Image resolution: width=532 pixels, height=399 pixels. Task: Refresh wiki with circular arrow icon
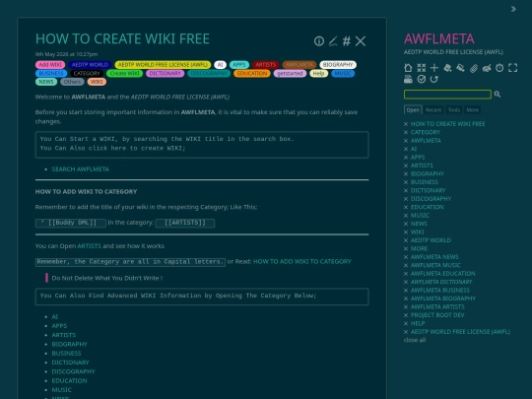click(x=434, y=79)
